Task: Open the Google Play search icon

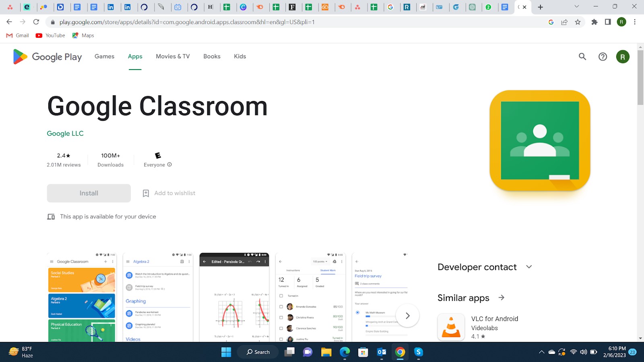Action: tap(582, 57)
